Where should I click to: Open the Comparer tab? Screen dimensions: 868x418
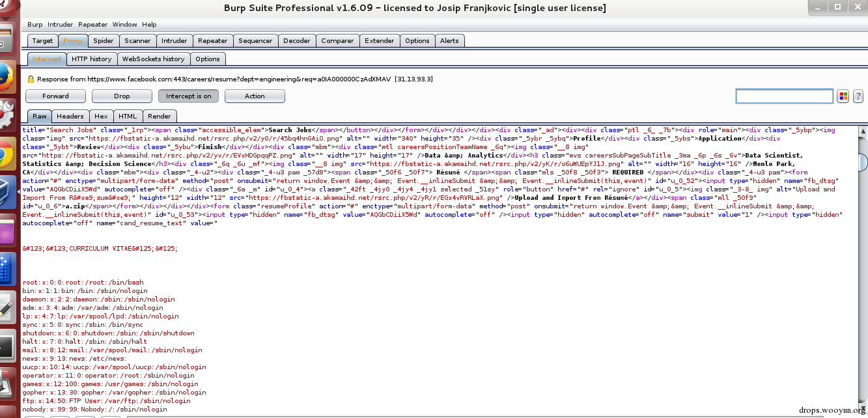[x=338, y=40]
